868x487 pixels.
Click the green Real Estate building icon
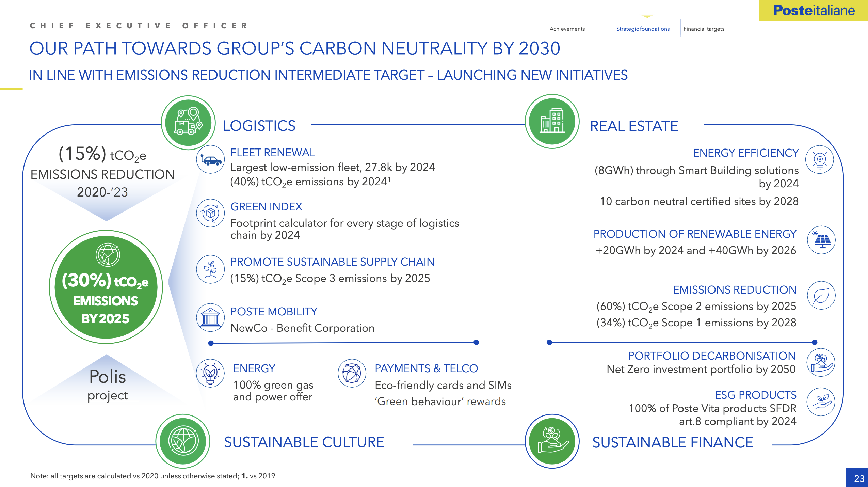(x=552, y=122)
